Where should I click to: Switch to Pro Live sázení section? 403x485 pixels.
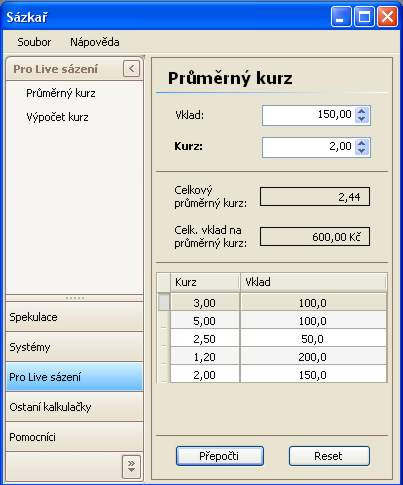(74, 377)
